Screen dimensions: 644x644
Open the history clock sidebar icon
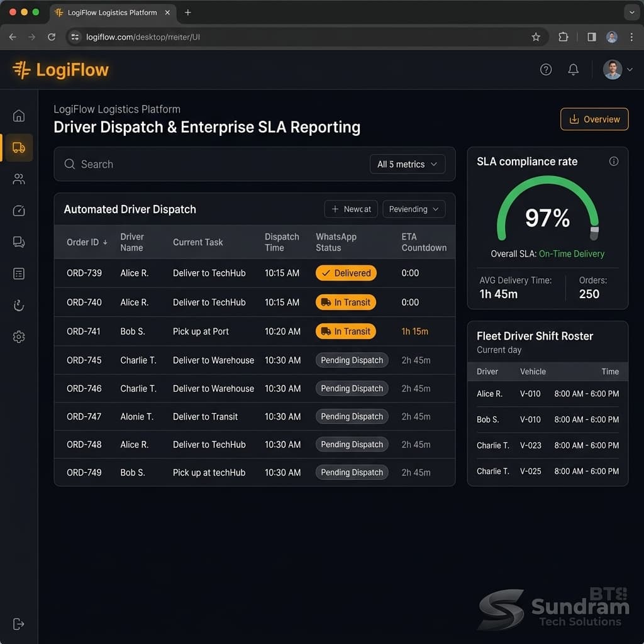(x=18, y=305)
